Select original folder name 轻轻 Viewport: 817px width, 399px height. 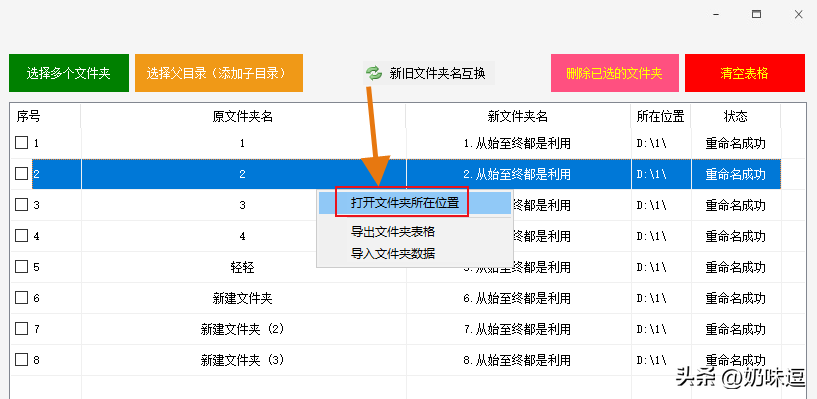242,268
